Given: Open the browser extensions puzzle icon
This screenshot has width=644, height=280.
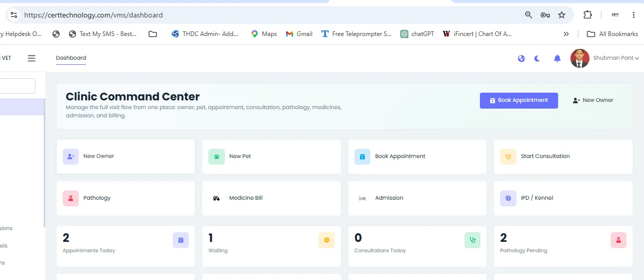Looking at the screenshot, I should click(587, 15).
